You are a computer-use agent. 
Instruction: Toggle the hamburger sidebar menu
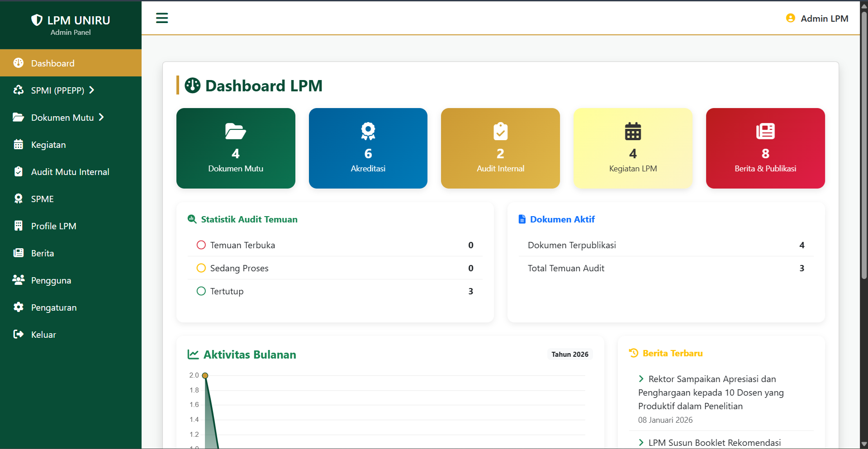click(x=162, y=18)
